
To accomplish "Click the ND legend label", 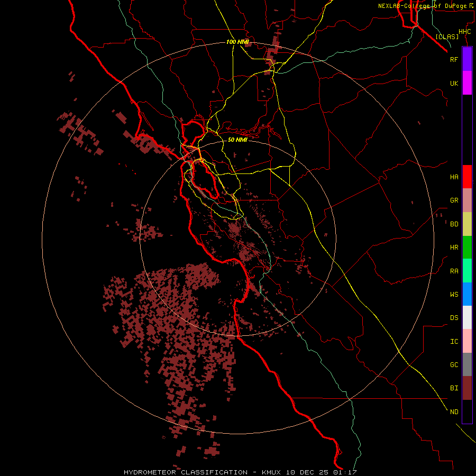I will coord(454,411).
